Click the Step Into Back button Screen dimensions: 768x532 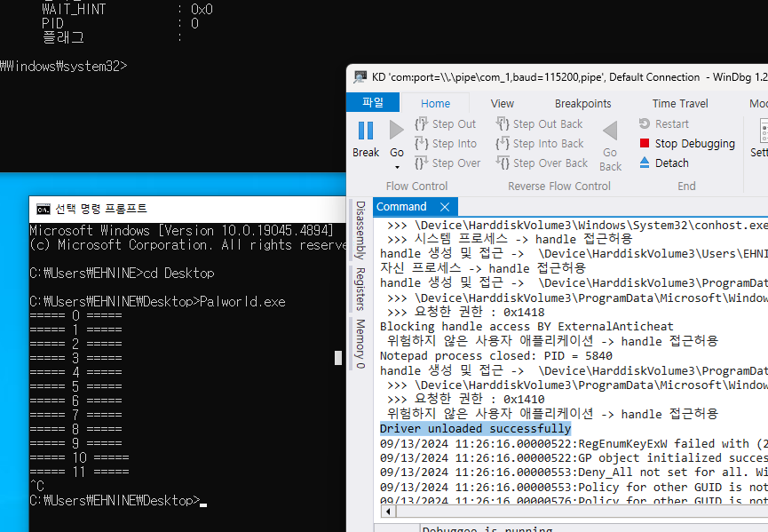point(539,144)
